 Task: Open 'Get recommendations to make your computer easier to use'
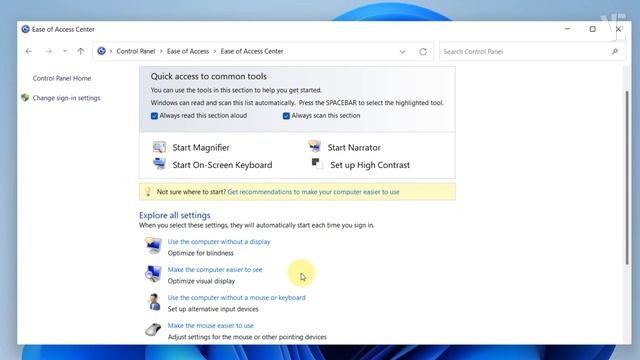point(313,192)
